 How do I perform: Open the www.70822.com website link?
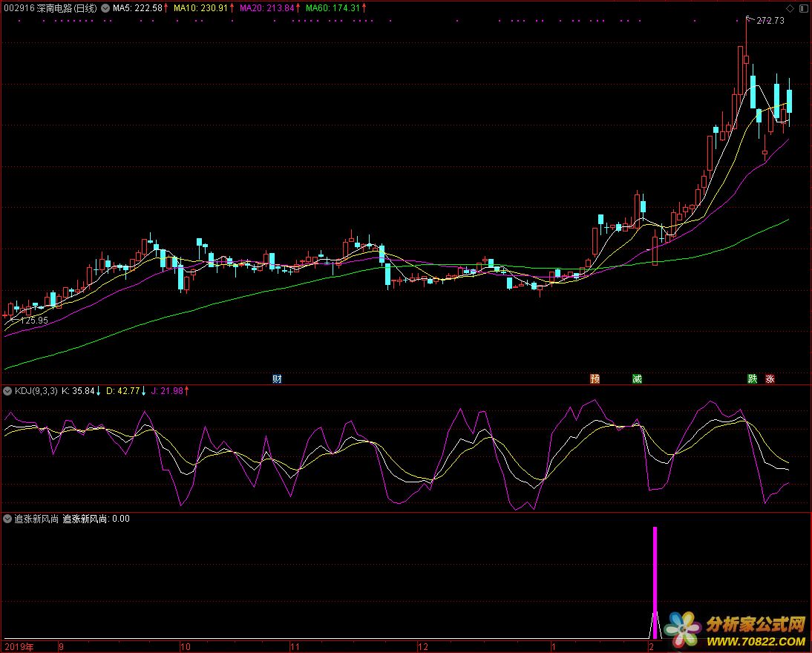coord(756,640)
